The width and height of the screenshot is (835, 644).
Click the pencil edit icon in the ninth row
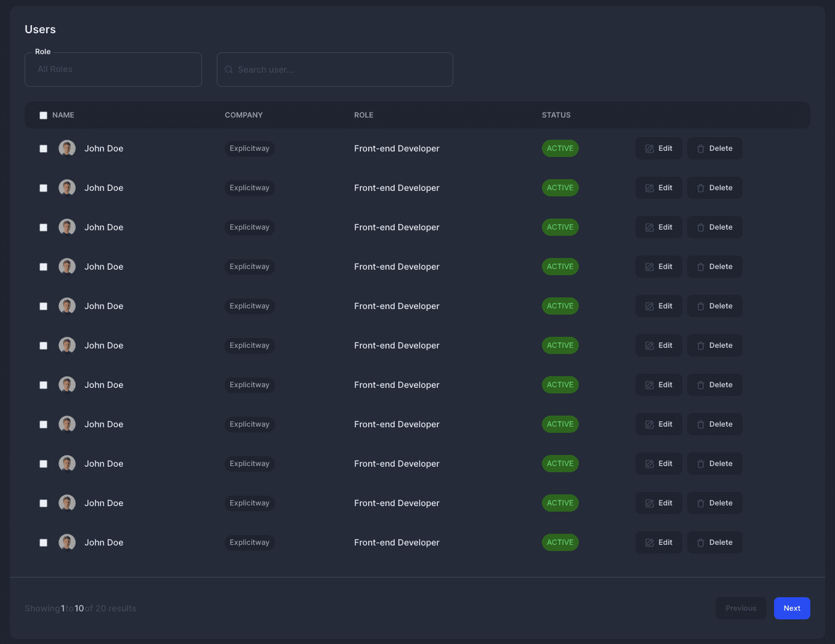point(649,464)
